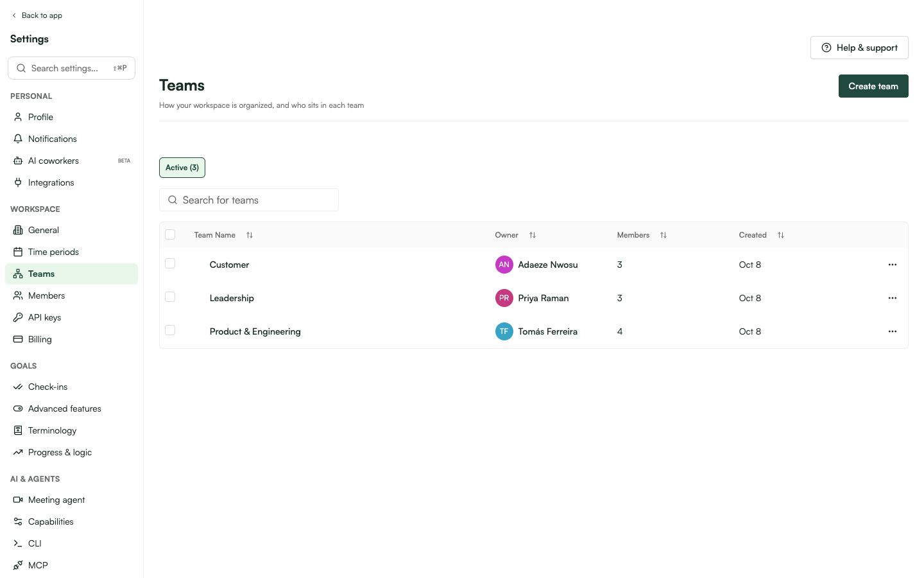The width and height of the screenshot is (924, 578).
Task: Open Capabilities settings
Action: tap(71, 521)
